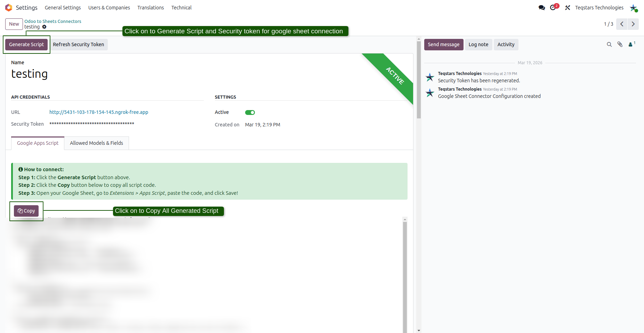Attach files with the paperclip icon
Viewport: 644px width, 333px height.
tap(620, 44)
